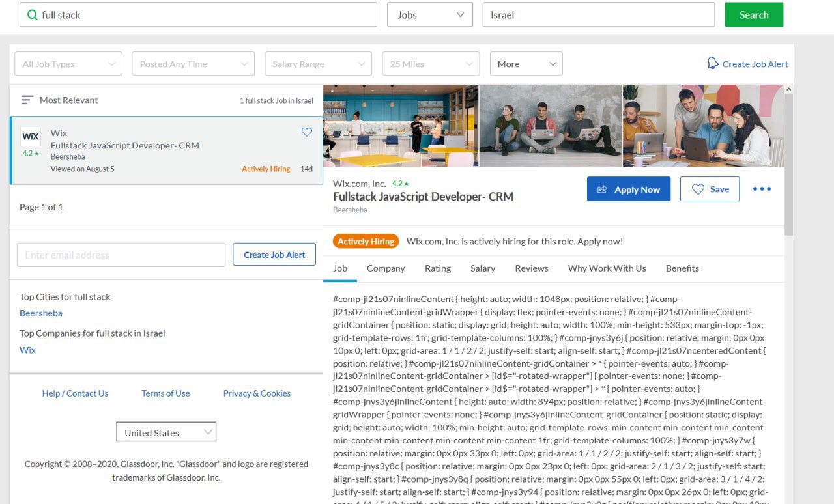
Task: Open the cafeteria office photo thumbnail
Action: point(401,126)
